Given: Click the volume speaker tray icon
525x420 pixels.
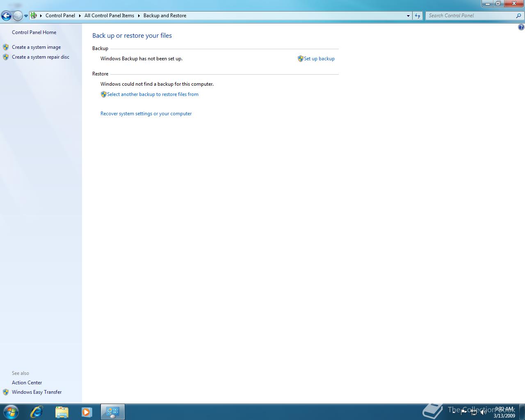Looking at the screenshot, I should point(484,412).
